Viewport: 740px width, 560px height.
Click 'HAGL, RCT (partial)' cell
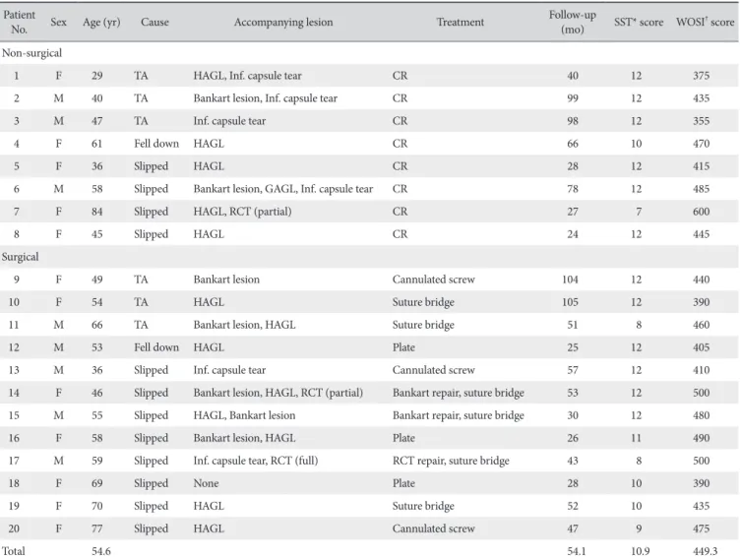(242, 212)
